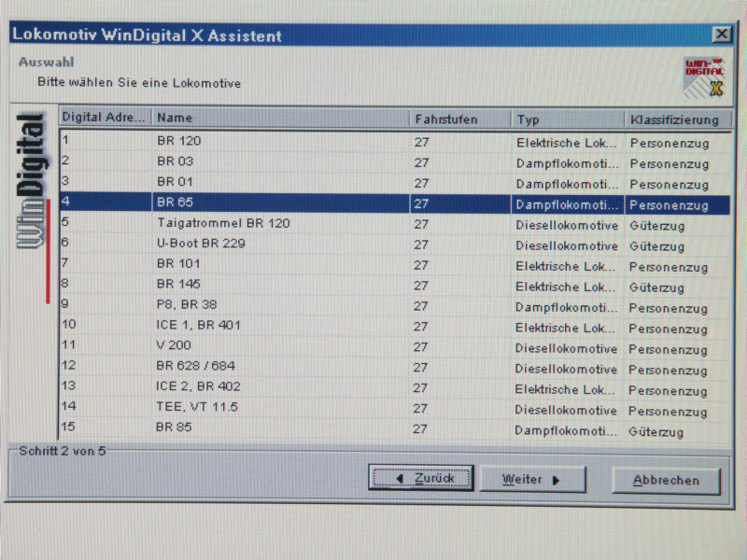The height and width of the screenshot is (560, 747).
Task: Click digital address 10 cell
Action: [68, 324]
